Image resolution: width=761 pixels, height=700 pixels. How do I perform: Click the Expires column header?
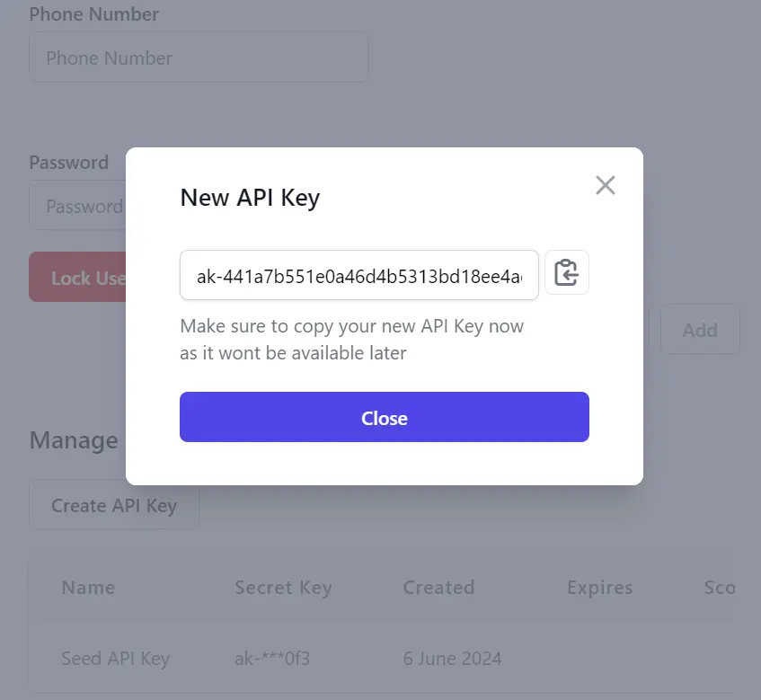[599, 588]
